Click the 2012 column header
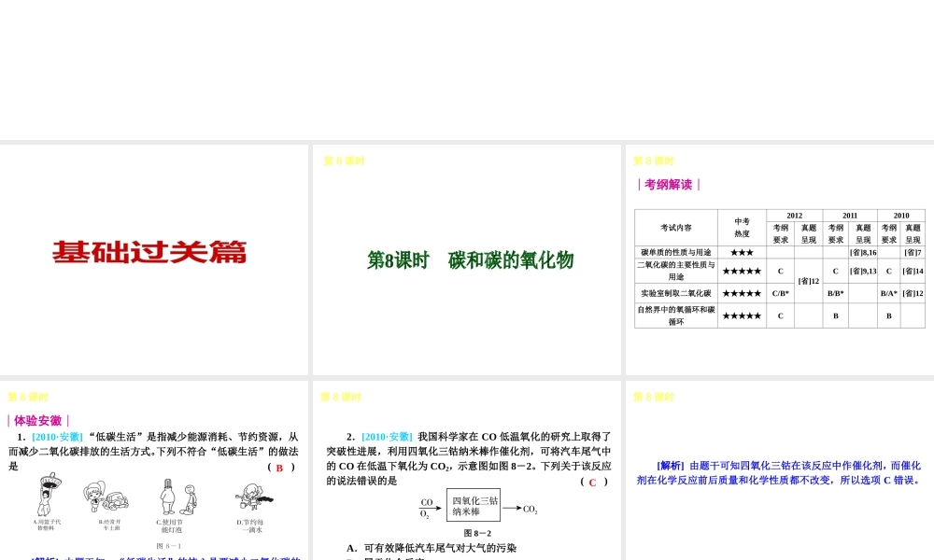The image size is (934, 560). pos(795,216)
